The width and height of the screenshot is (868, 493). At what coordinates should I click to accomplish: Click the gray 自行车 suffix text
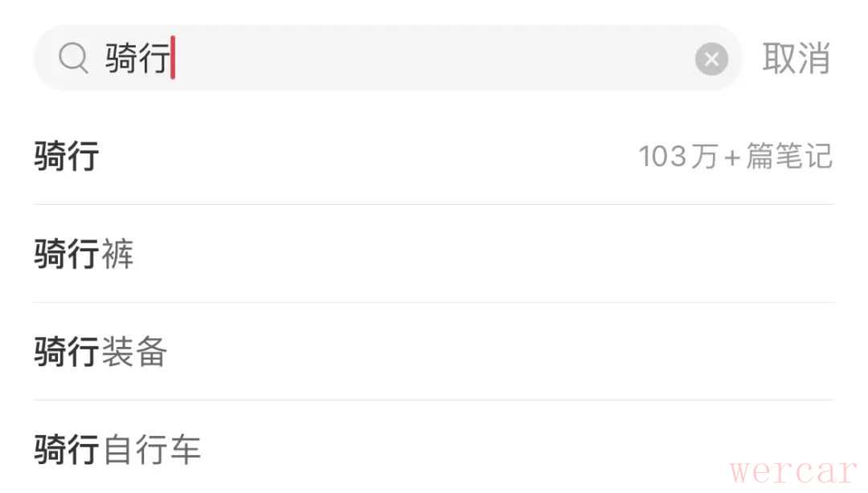(151, 450)
